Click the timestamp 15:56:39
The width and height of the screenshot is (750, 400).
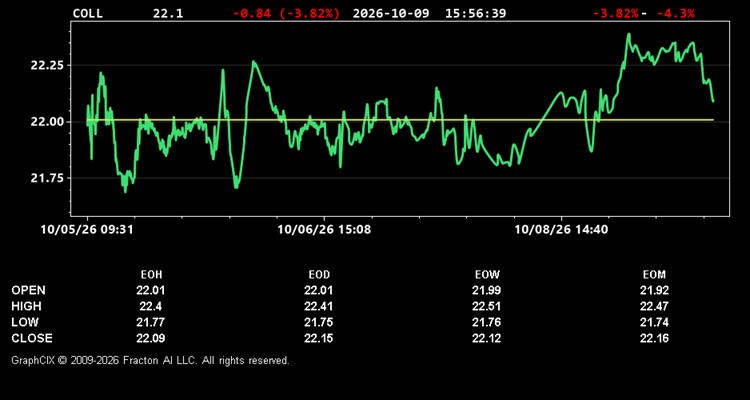pyautogui.click(x=475, y=13)
